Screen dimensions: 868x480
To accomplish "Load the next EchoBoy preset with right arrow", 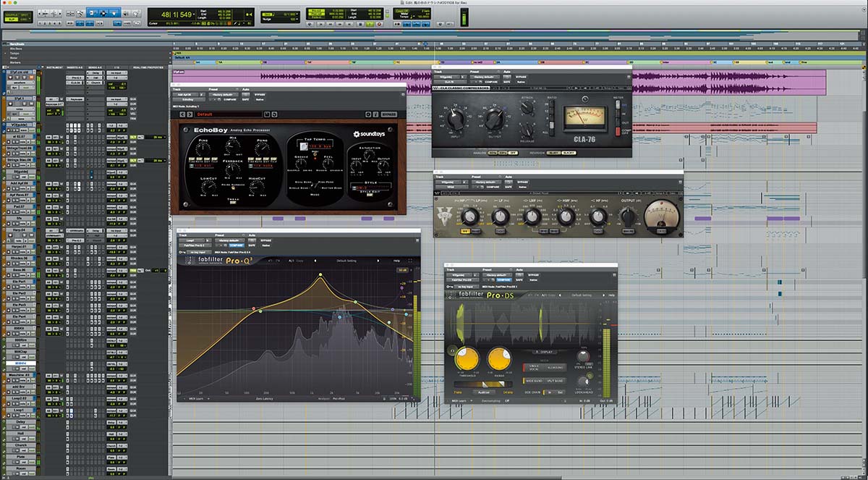I will [190, 114].
